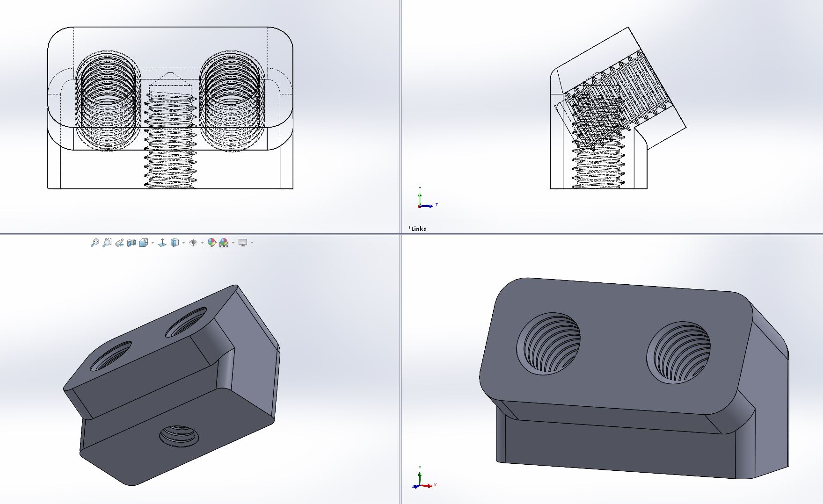Click the Display Style cube icon
The width and height of the screenshot is (823, 504).
pos(175,243)
